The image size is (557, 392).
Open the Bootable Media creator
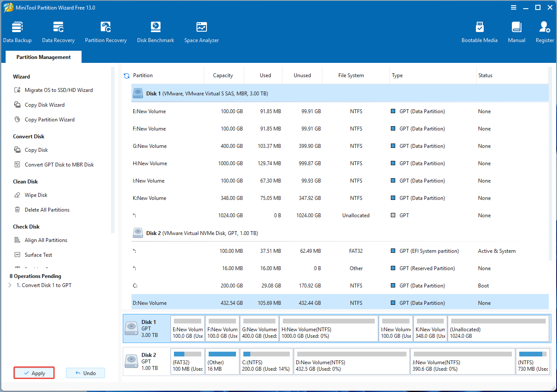click(x=479, y=31)
